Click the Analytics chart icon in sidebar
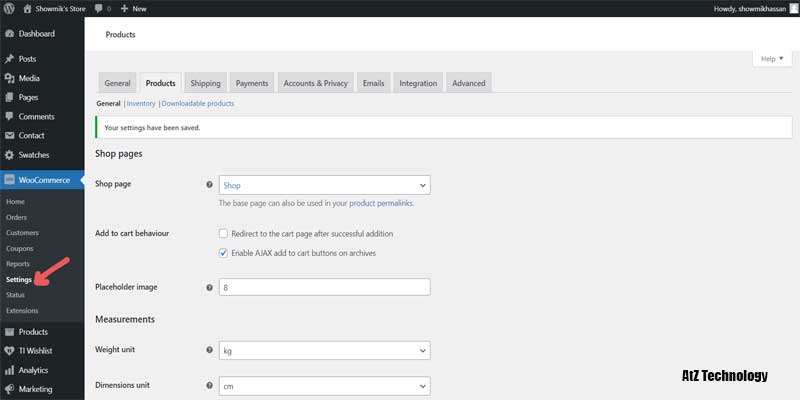The height and width of the screenshot is (400, 800). point(10,370)
